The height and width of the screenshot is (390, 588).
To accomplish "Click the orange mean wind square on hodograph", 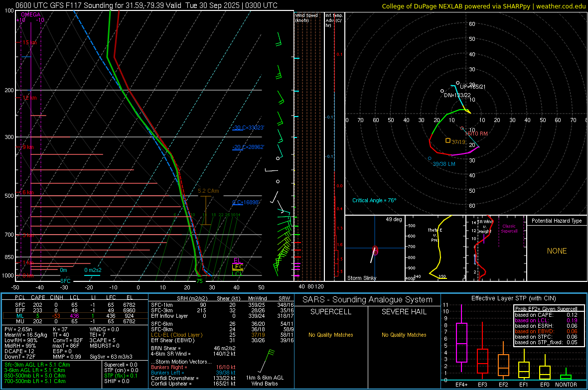I will 448,140.
